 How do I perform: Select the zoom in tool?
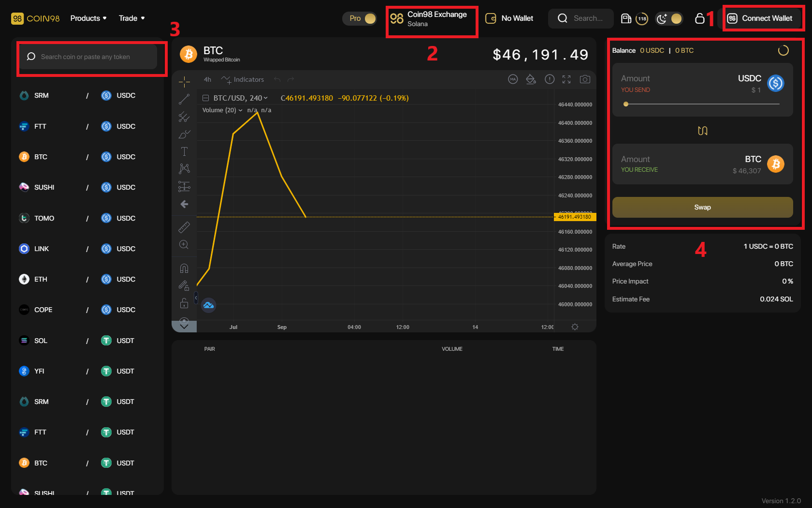pyautogui.click(x=184, y=245)
